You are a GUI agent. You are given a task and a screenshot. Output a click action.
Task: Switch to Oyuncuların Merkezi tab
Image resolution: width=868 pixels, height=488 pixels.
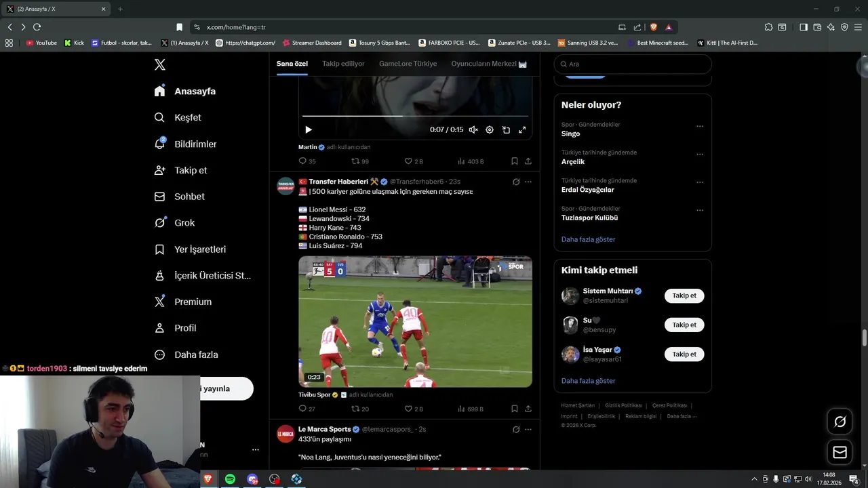(489, 64)
